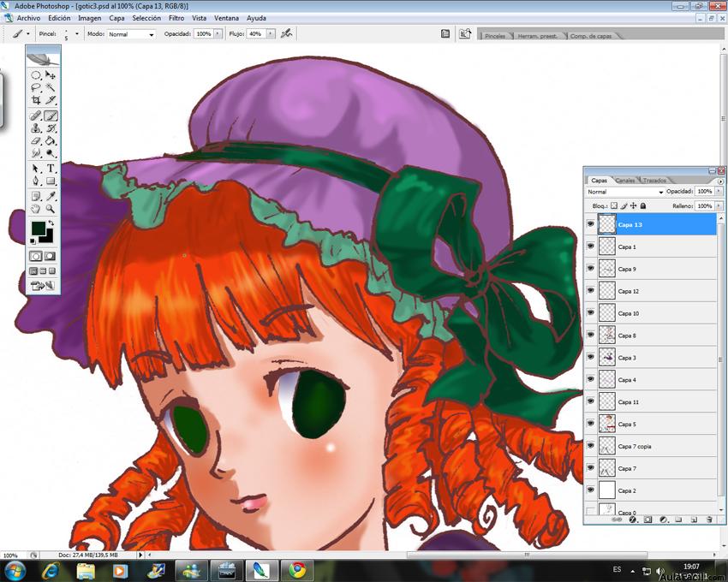Swap foreground and background colors
728x582 pixels.
(51, 223)
